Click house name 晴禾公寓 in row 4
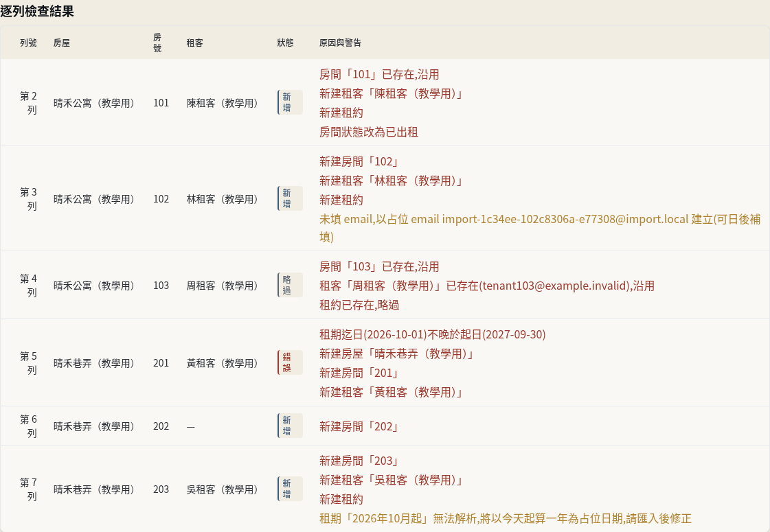The height and width of the screenshot is (532, 770). click(94, 285)
